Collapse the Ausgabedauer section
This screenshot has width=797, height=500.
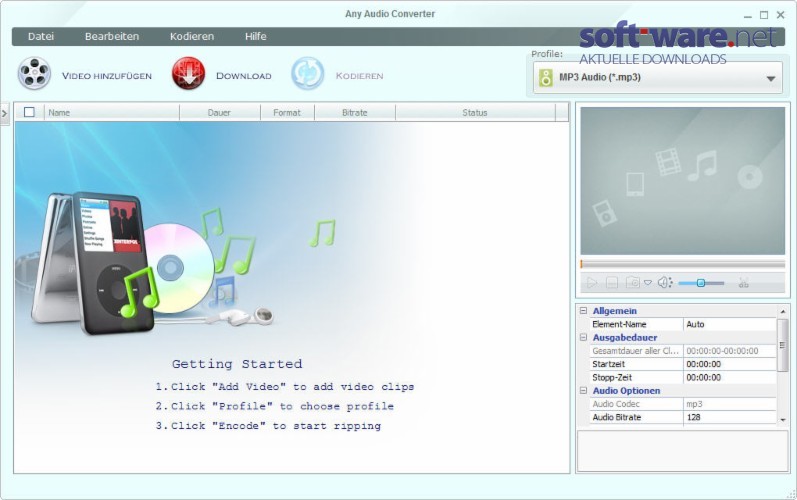584,337
